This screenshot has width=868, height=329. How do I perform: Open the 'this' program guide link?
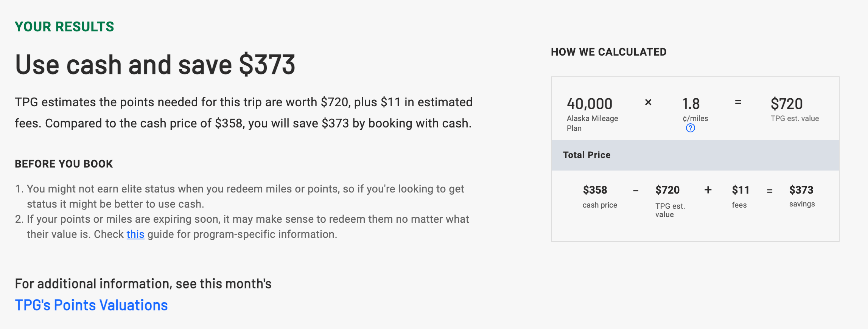coord(135,234)
